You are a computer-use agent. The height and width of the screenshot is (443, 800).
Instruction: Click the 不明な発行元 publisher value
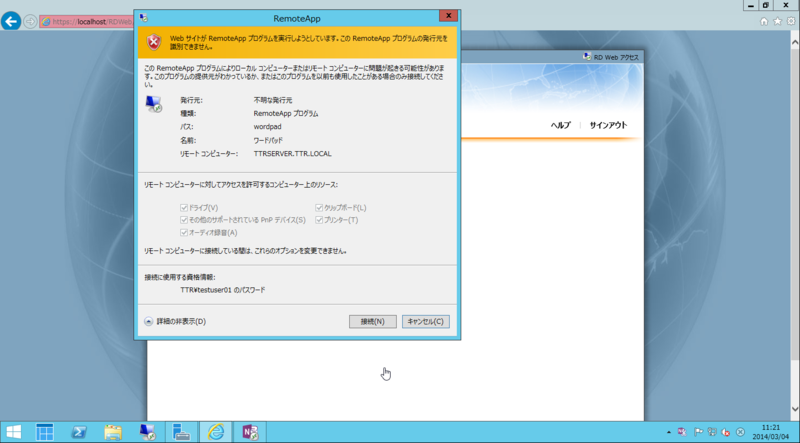point(273,100)
